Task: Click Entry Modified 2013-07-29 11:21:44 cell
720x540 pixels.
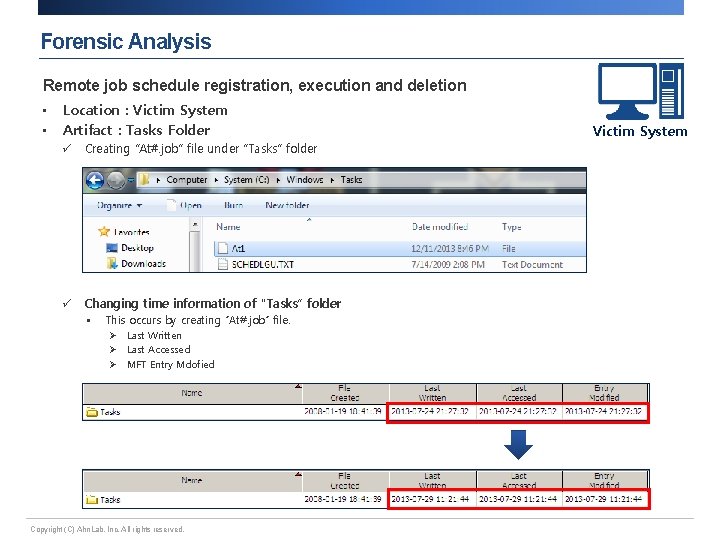Action: (603, 499)
